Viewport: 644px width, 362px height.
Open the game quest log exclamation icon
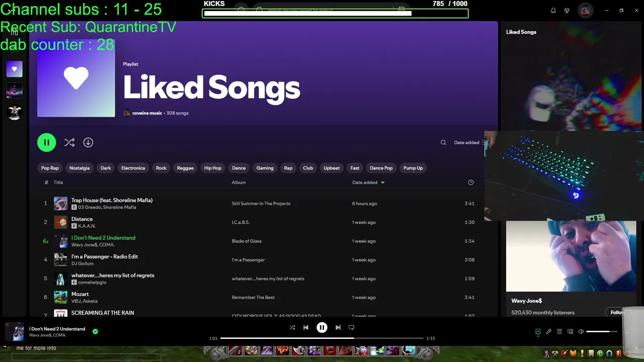[x=582, y=353]
